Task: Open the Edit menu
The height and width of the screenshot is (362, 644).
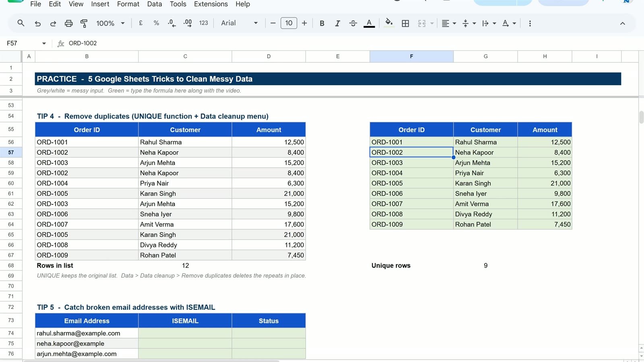Action: pyautogui.click(x=55, y=4)
